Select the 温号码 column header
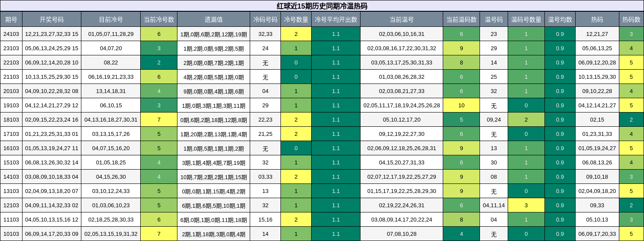This screenshot has width=644, height=241. pos(494,19)
